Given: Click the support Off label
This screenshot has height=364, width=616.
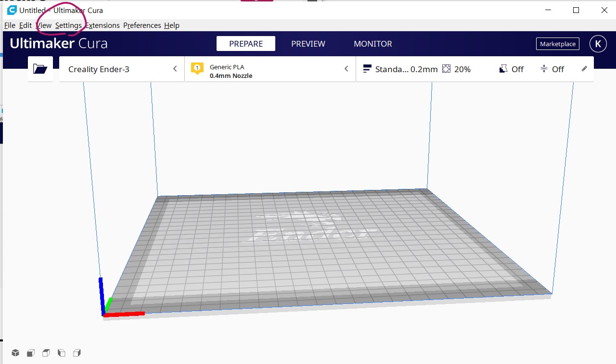Looking at the screenshot, I should [517, 69].
